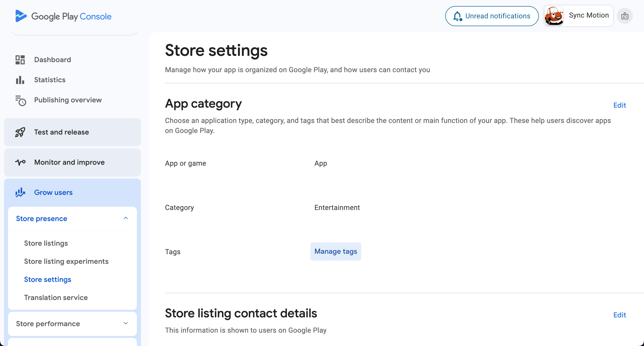The width and height of the screenshot is (644, 346).
Task: Open Store listings in the sidebar
Action: coord(46,243)
